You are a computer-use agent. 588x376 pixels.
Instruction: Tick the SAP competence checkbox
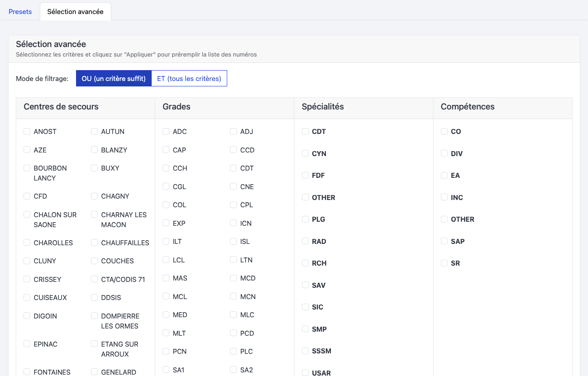tap(445, 241)
